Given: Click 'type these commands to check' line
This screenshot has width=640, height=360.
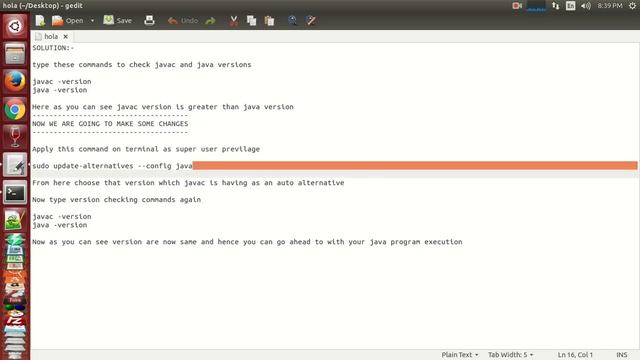Looking at the screenshot, I should tap(142, 64).
